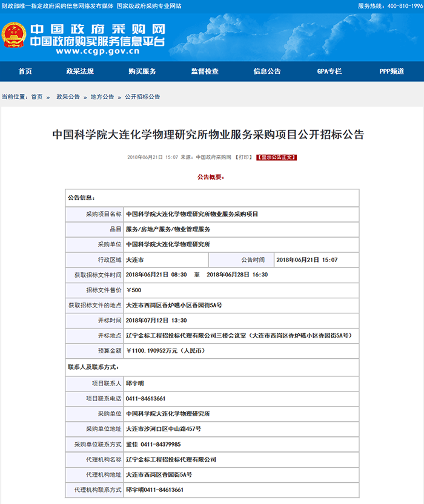Click the 项目联系电话 number 0411-84613661
This screenshot has height=504, width=424.
tap(146, 399)
